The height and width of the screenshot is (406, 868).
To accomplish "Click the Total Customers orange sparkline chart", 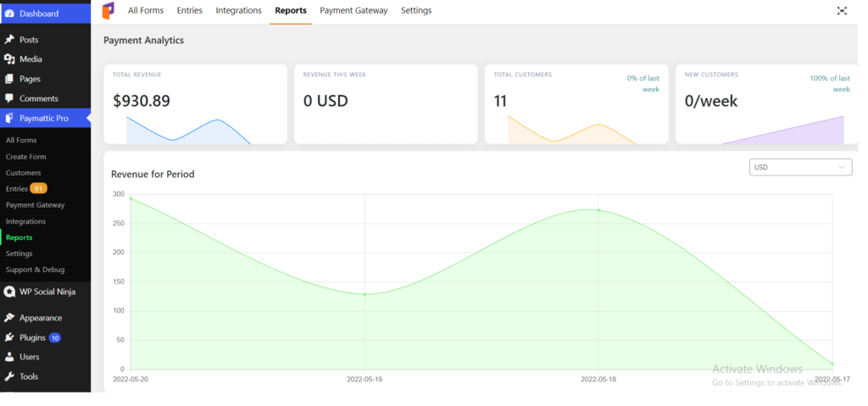I will [x=572, y=131].
